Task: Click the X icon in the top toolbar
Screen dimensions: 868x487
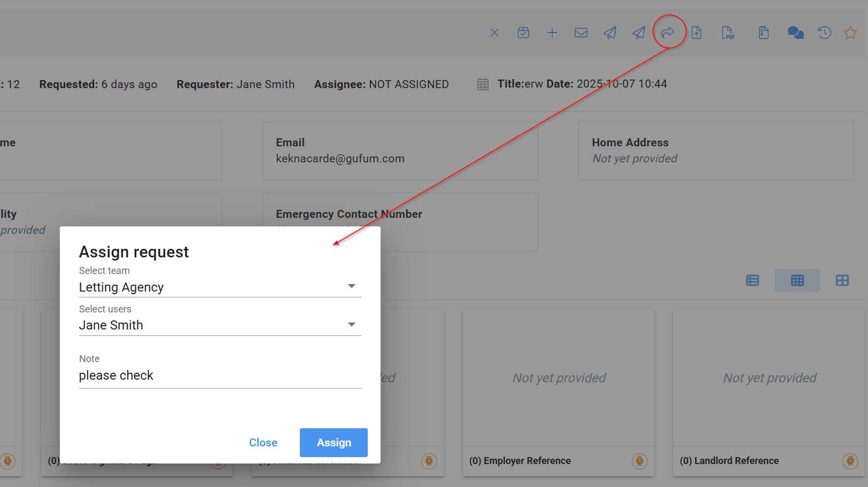Action: pyautogui.click(x=494, y=33)
